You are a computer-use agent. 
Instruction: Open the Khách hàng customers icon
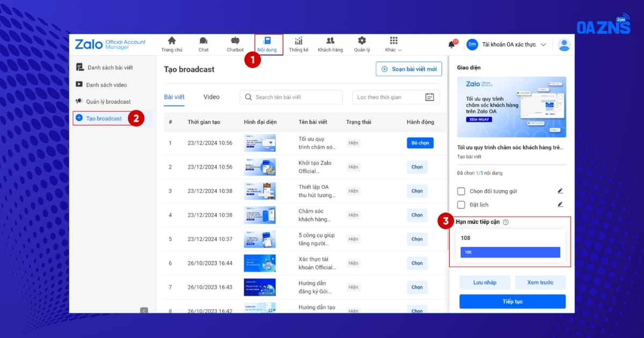(330, 41)
